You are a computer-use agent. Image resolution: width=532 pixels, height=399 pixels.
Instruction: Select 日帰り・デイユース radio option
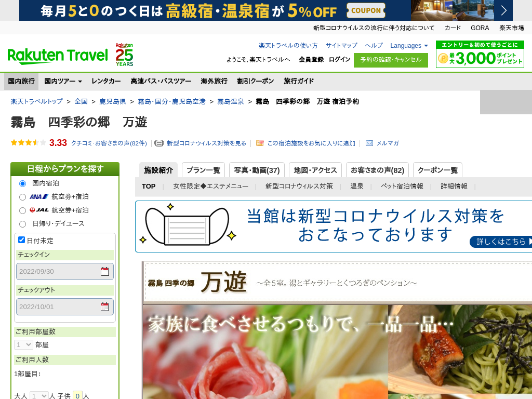tap(22, 224)
